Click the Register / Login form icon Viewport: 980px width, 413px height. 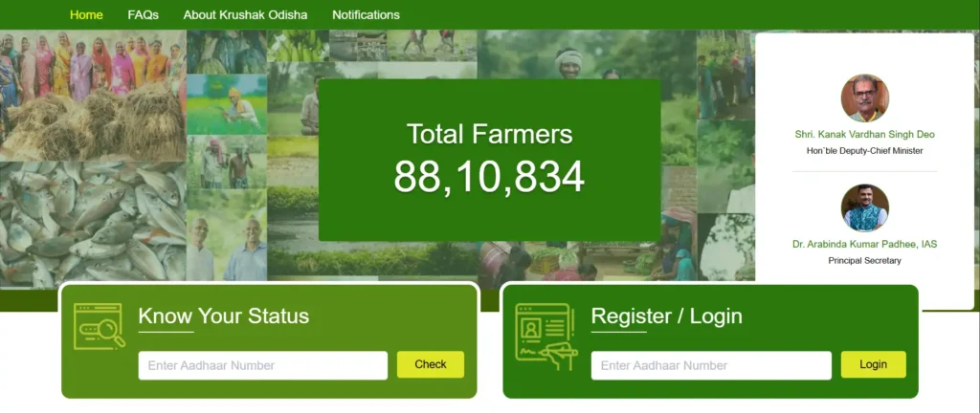546,337
